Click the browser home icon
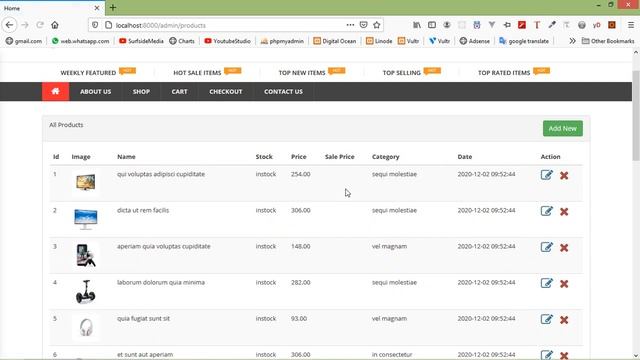The width and height of the screenshot is (640, 360). 55,25
